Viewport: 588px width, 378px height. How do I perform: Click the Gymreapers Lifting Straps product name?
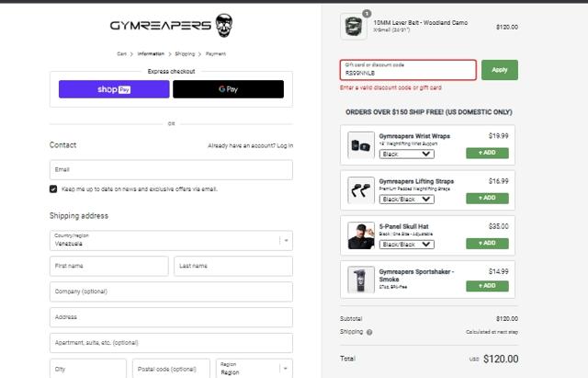[x=416, y=181]
